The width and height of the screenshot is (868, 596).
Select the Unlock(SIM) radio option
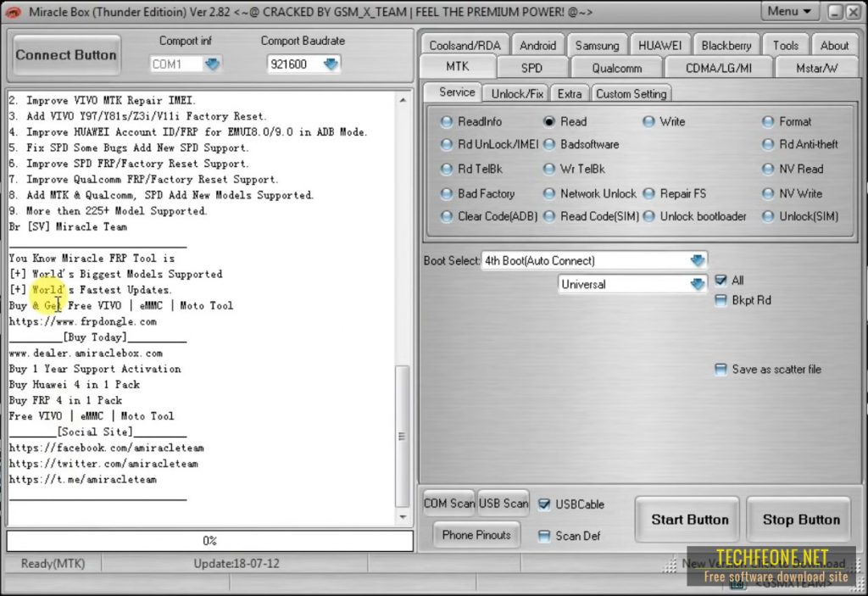[768, 216]
